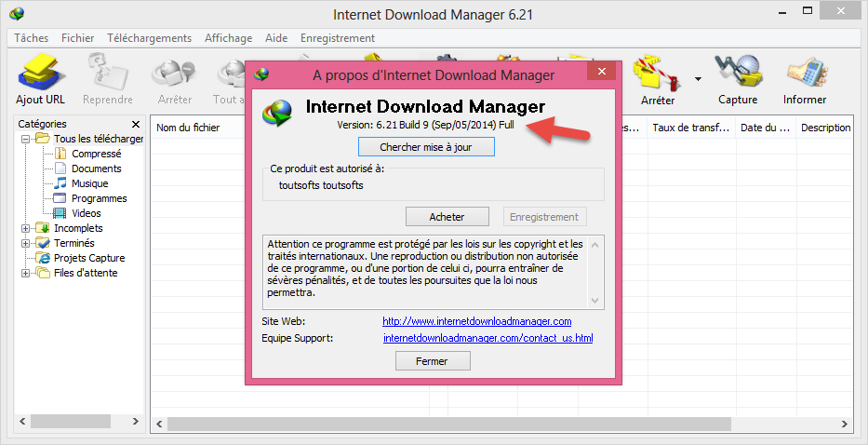Click Chercher mise à jour button
Image resolution: width=868 pixels, height=445 pixels.
pos(426,147)
